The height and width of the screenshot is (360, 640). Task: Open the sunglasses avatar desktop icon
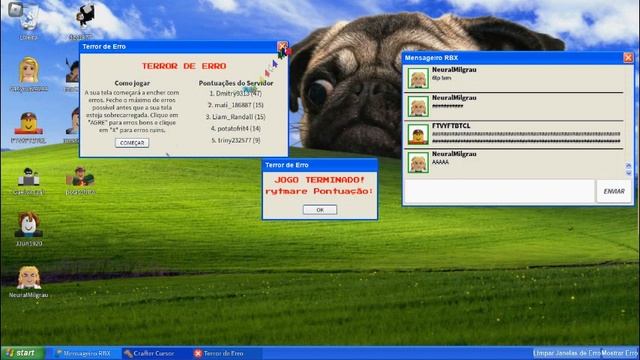click(29, 180)
